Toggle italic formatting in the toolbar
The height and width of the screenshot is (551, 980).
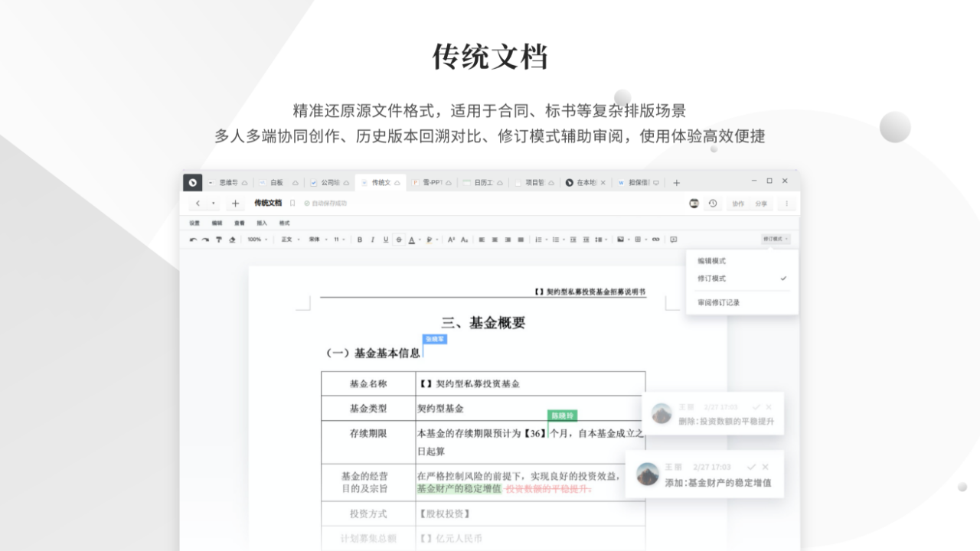(371, 240)
